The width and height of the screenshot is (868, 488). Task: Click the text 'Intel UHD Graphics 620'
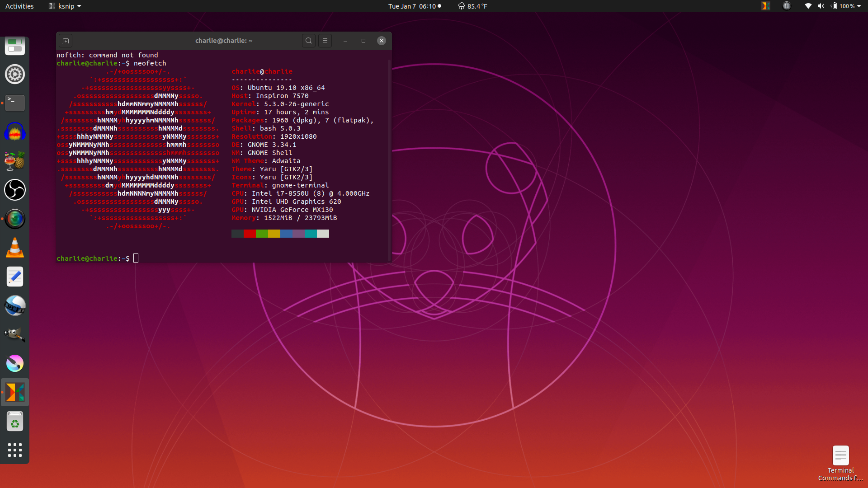coord(296,202)
